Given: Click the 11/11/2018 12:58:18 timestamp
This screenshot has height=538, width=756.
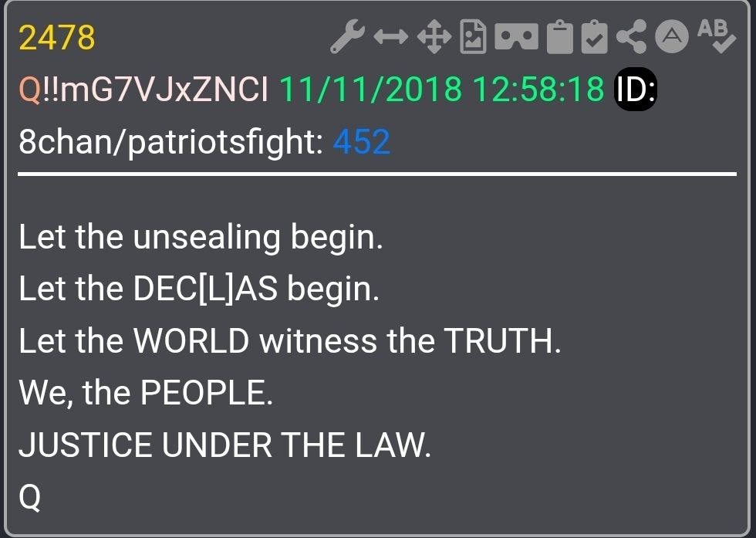Looking at the screenshot, I should click(x=441, y=90).
